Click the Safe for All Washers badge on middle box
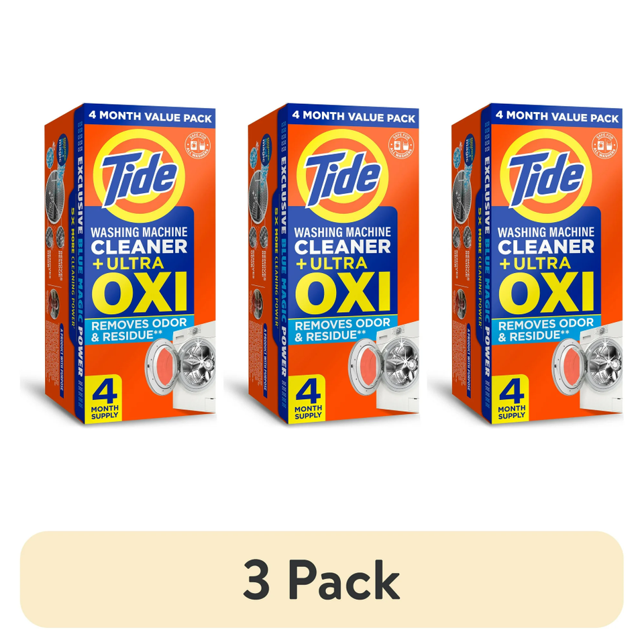644x644 pixels. pos(401,145)
